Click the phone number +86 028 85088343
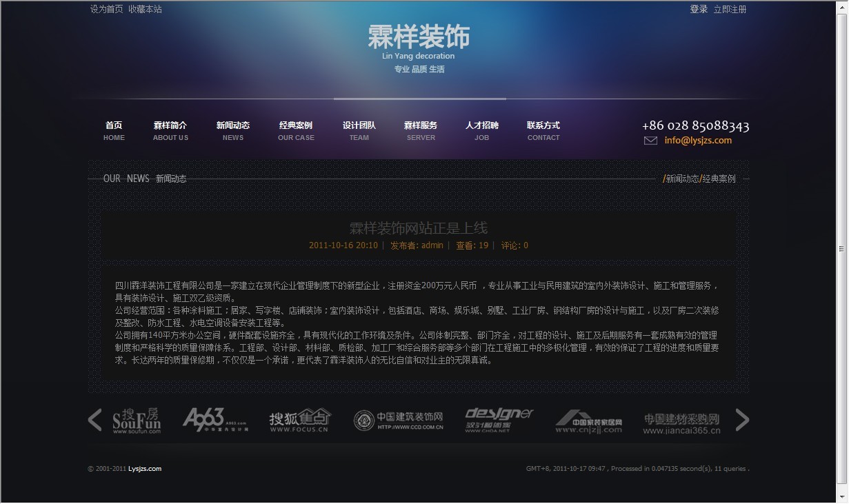 pos(695,125)
